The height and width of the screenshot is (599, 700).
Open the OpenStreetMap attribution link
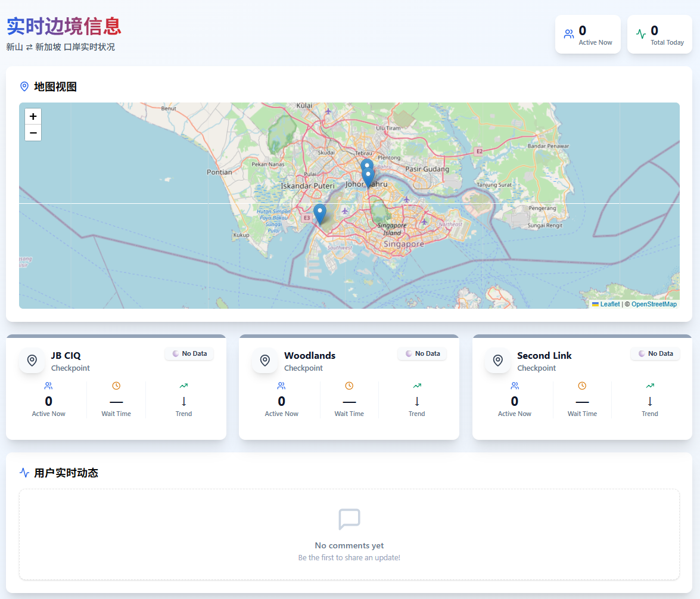(654, 304)
